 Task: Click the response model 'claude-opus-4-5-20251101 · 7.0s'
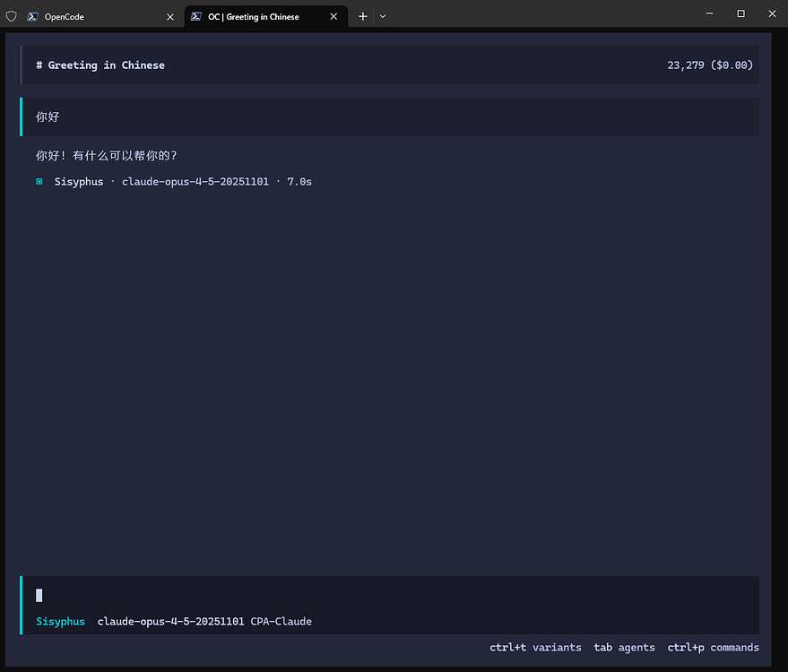(217, 182)
